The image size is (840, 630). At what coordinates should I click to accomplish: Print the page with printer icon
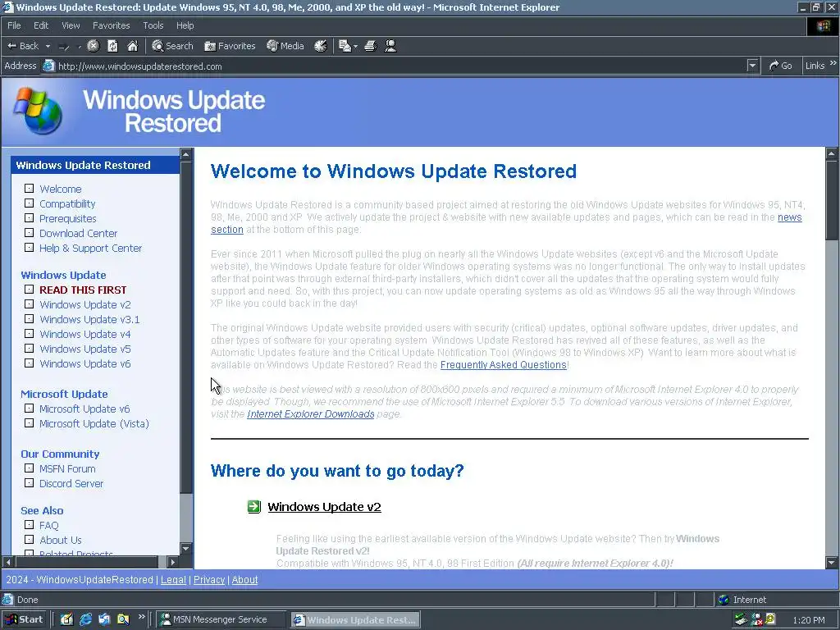point(370,46)
